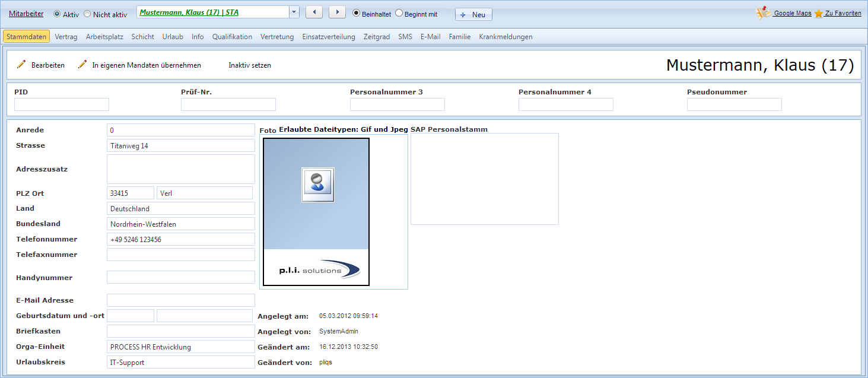Go to the E-Mail tab

431,36
